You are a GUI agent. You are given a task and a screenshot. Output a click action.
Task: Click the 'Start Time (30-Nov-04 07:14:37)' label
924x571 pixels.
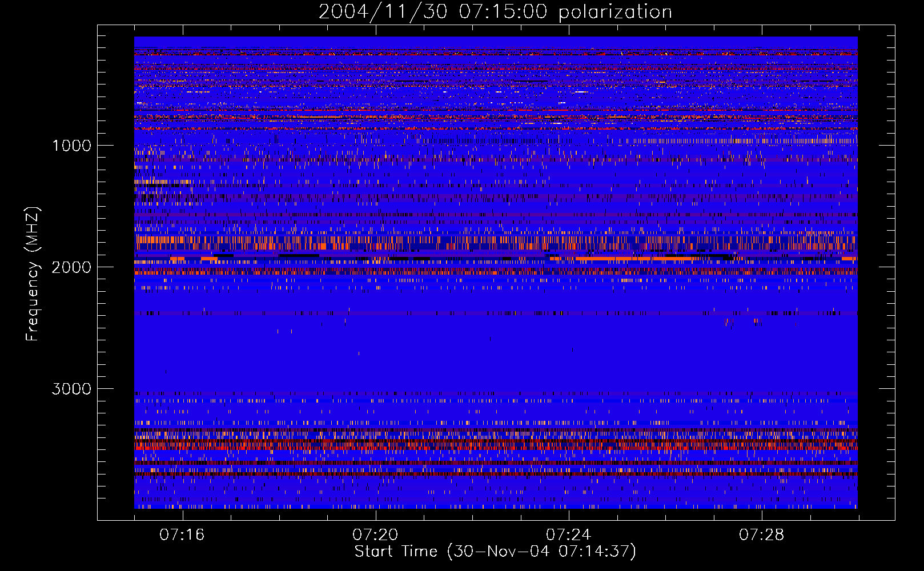pos(495,552)
